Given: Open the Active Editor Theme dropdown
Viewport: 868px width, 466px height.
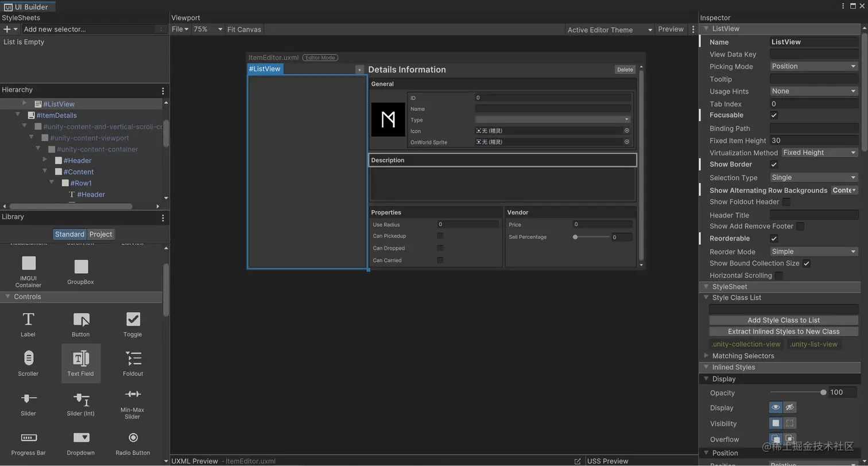Looking at the screenshot, I should (610, 30).
